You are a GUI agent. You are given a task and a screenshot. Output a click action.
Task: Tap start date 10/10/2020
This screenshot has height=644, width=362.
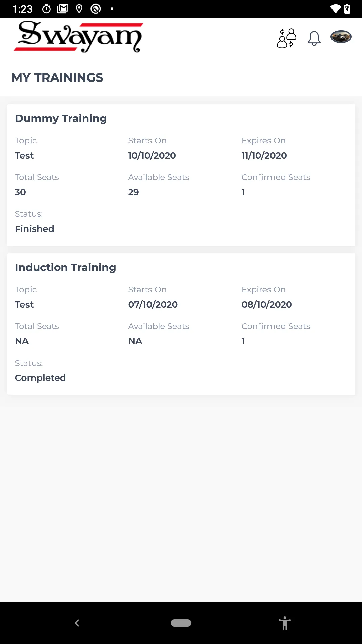pos(152,155)
